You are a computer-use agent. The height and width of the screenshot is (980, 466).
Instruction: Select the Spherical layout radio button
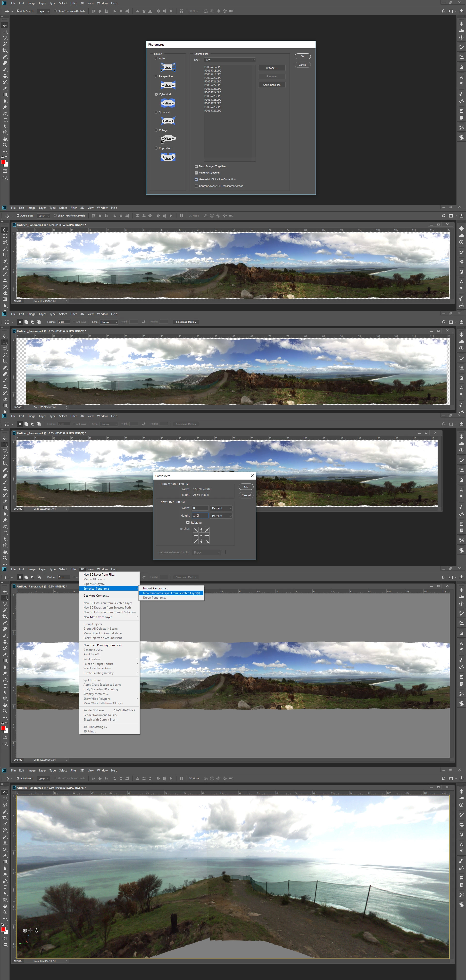(156, 112)
